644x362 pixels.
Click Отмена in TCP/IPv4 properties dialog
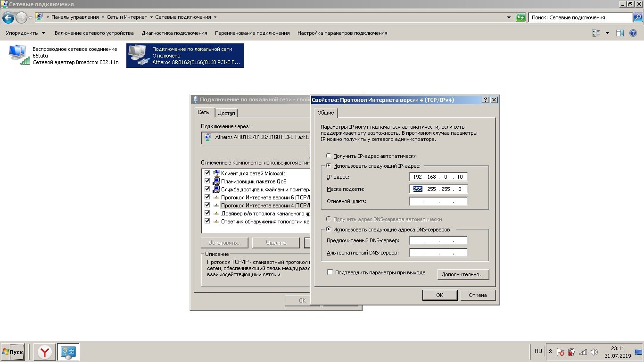point(478,295)
